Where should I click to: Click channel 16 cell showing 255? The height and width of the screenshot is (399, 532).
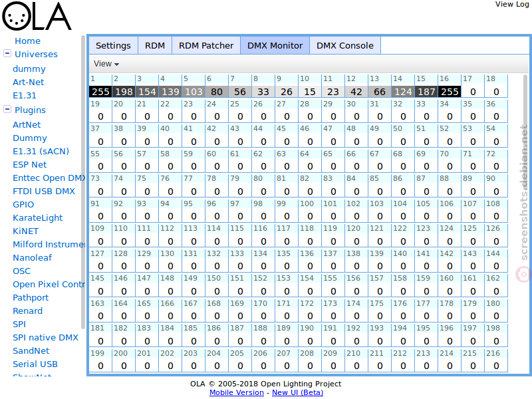point(450,86)
